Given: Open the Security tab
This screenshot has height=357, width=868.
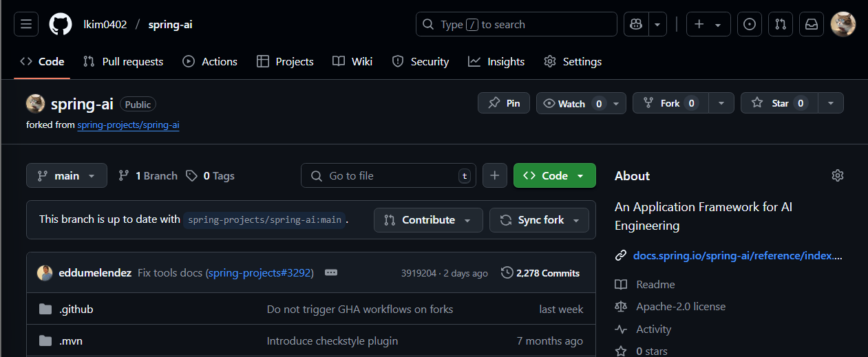Looking at the screenshot, I should (x=421, y=61).
